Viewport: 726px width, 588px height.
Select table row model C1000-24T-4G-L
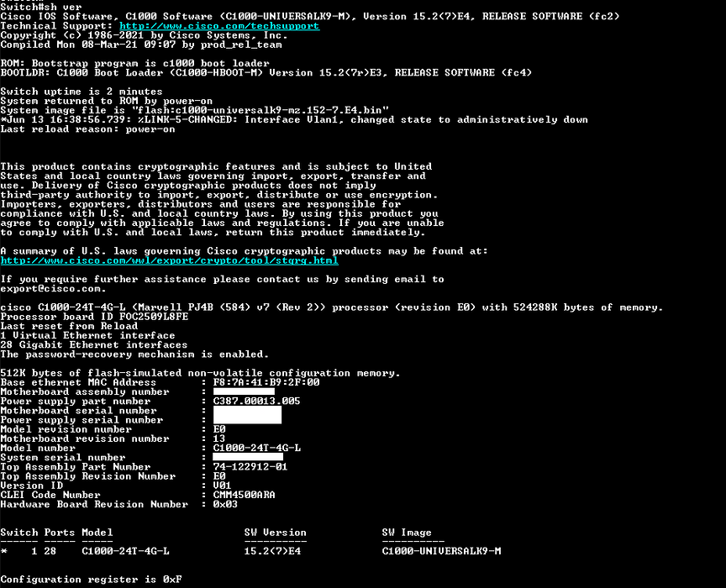[x=125, y=551]
